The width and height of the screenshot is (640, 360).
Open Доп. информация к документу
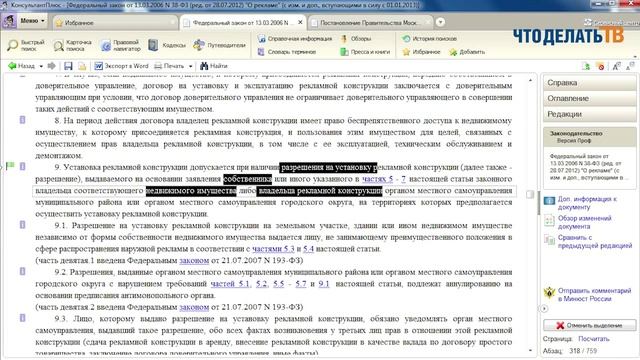[x=587, y=203]
